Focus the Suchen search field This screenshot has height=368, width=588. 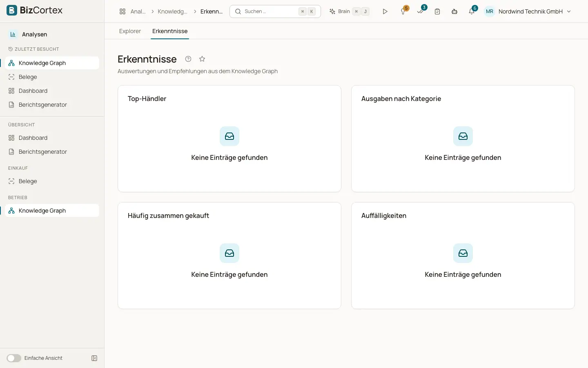point(275,11)
